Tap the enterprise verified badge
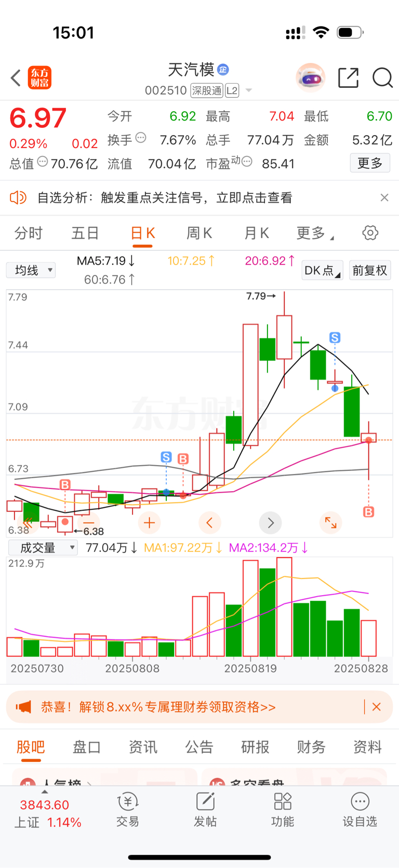 tap(223, 69)
